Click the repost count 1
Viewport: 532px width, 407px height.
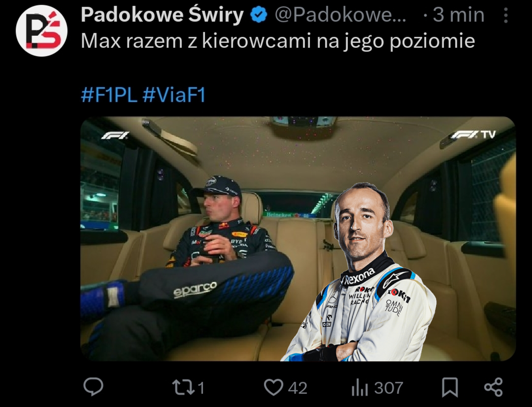click(201, 388)
